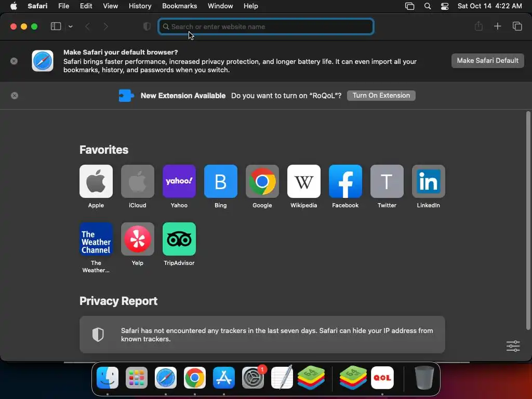Open the View menu
This screenshot has height=399, width=532.
point(110,6)
